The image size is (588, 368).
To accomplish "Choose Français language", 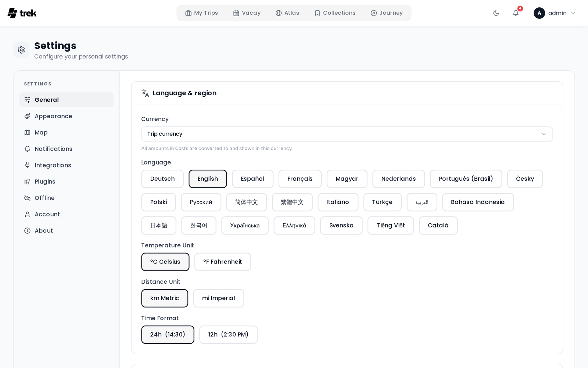I will click(300, 179).
